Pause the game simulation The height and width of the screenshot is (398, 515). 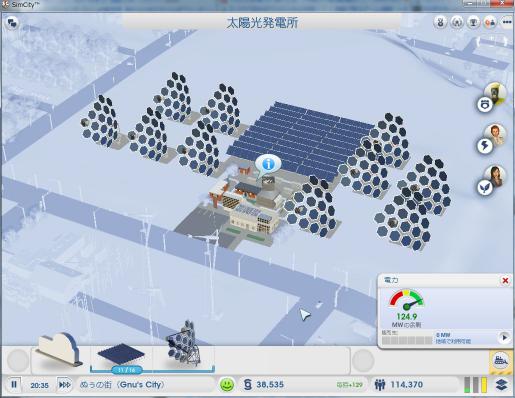pyautogui.click(x=14, y=385)
